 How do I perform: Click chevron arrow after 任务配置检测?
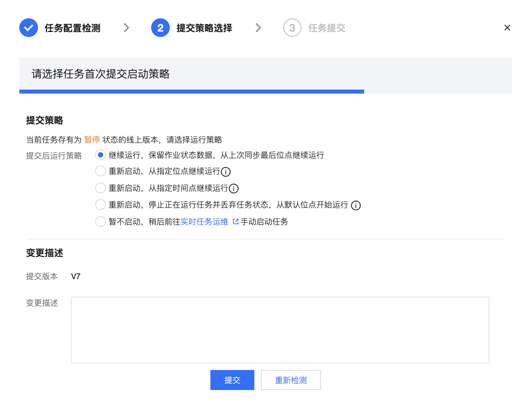(x=126, y=28)
